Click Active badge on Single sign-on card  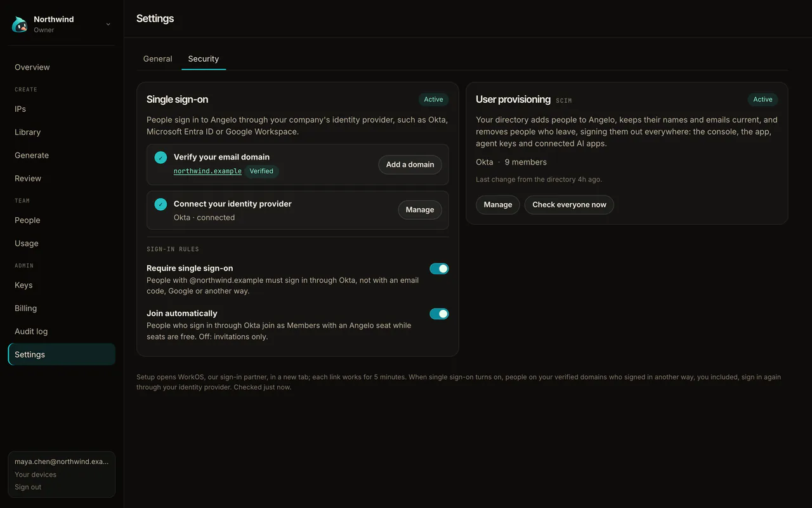pyautogui.click(x=434, y=99)
